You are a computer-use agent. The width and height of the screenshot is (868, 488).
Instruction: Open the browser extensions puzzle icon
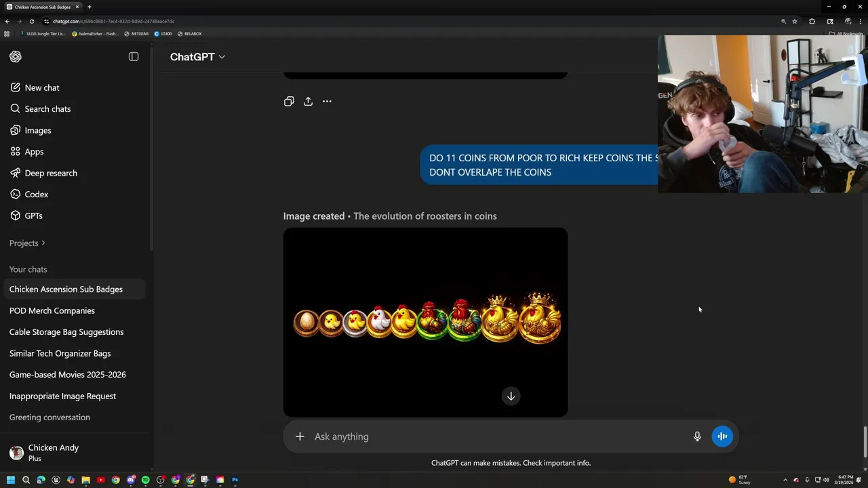pyautogui.click(x=812, y=21)
